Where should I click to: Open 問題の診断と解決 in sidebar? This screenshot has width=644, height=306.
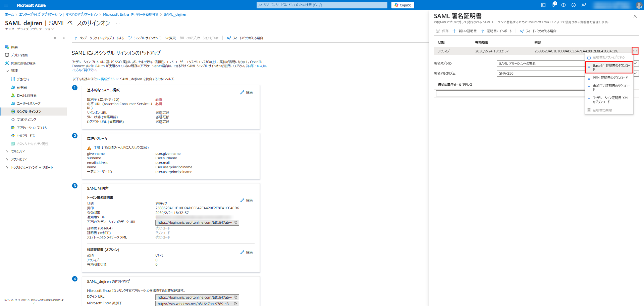[x=23, y=63]
